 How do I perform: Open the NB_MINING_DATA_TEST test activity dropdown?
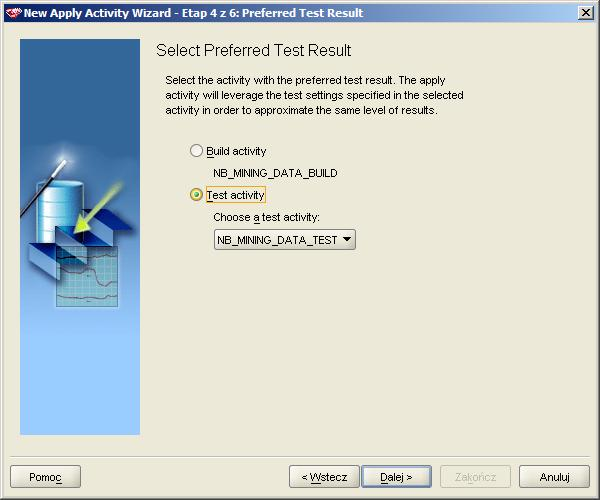(285, 240)
